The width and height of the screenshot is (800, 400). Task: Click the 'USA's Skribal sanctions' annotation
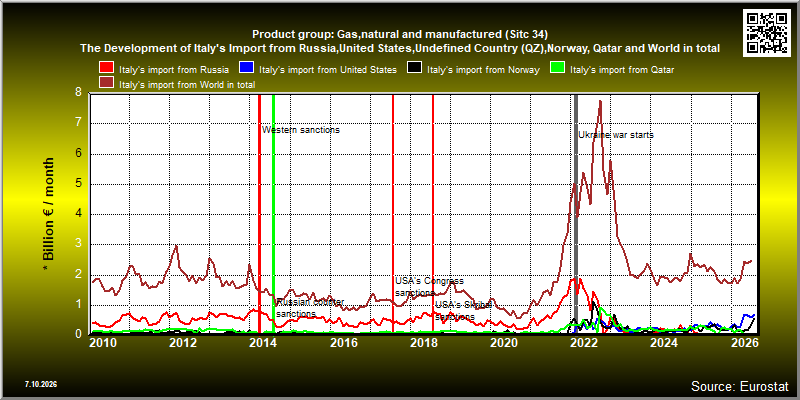click(463, 311)
